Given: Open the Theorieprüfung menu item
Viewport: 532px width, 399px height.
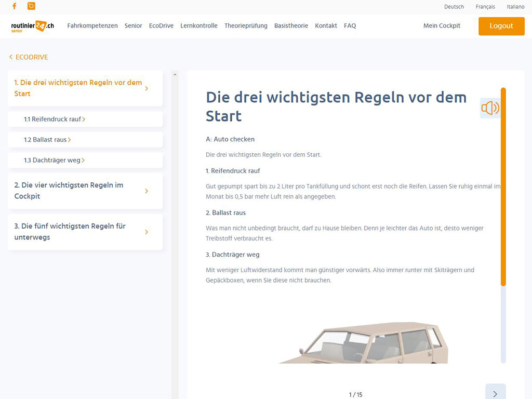Looking at the screenshot, I should [x=246, y=26].
